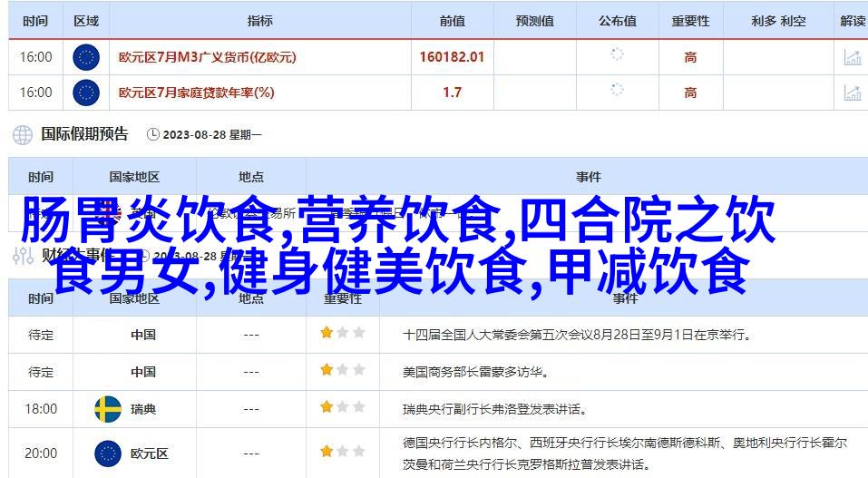Open the chart icon for the household loan row
The height and width of the screenshot is (478, 868).
tap(852, 92)
